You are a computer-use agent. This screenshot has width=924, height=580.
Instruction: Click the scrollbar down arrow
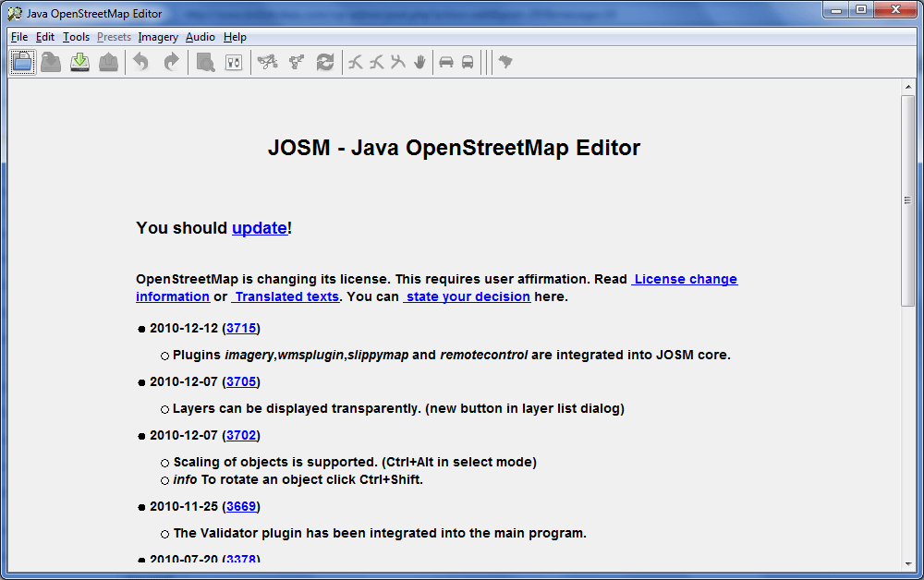pos(908,563)
